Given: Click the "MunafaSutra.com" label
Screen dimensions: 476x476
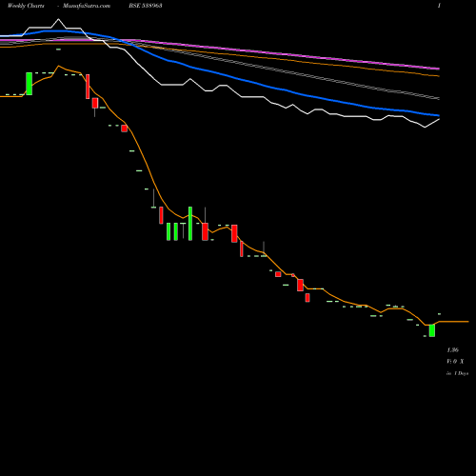Looking at the screenshot, I should tap(87, 6).
